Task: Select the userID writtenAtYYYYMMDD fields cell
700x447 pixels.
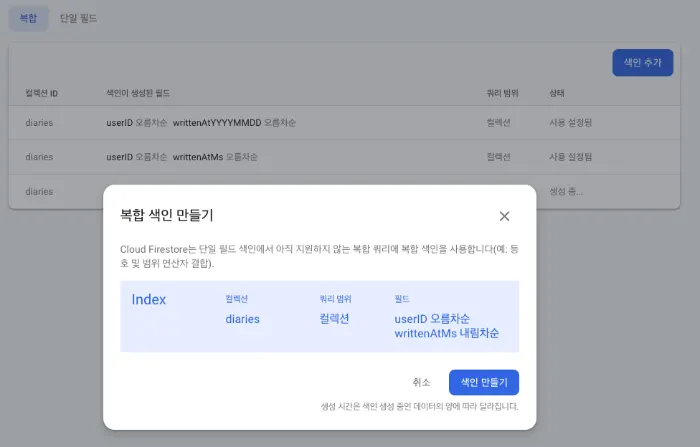Action: tap(201, 123)
